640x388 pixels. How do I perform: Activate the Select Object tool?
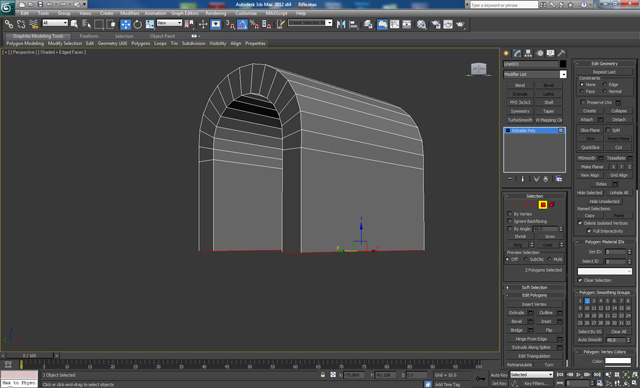click(74, 24)
